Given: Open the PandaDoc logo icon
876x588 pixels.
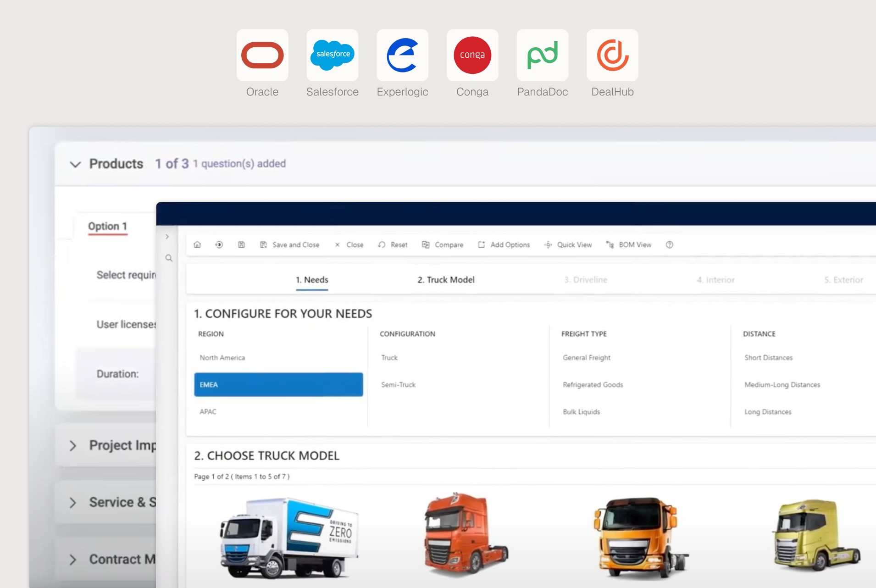Looking at the screenshot, I should pyautogui.click(x=543, y=55).
